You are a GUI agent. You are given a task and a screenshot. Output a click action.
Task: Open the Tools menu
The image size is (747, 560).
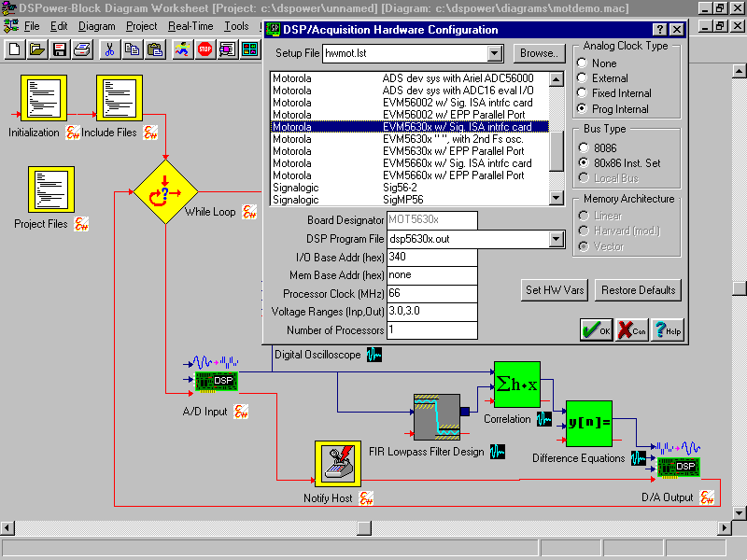(236, 26)
